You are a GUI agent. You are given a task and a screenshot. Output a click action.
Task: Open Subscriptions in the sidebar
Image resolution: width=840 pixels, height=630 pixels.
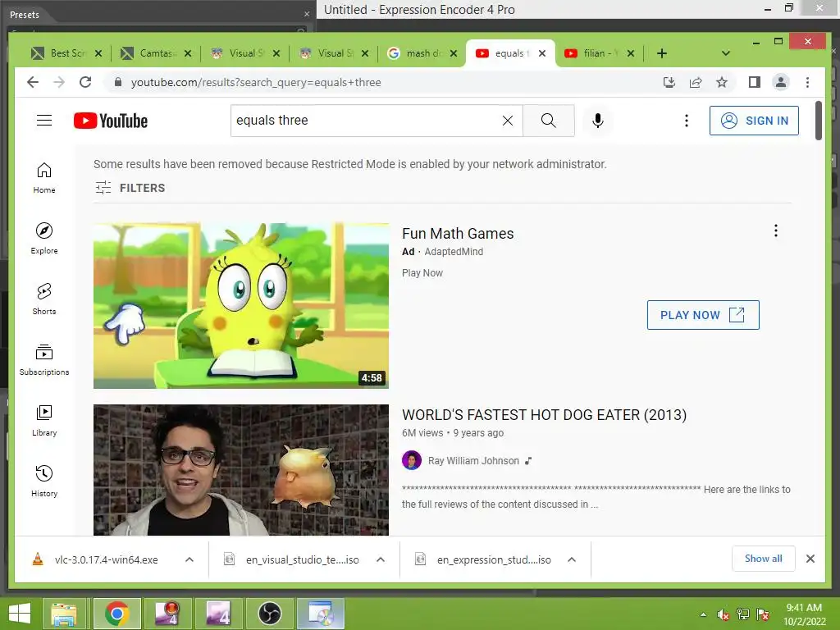(x=44, y=360)
